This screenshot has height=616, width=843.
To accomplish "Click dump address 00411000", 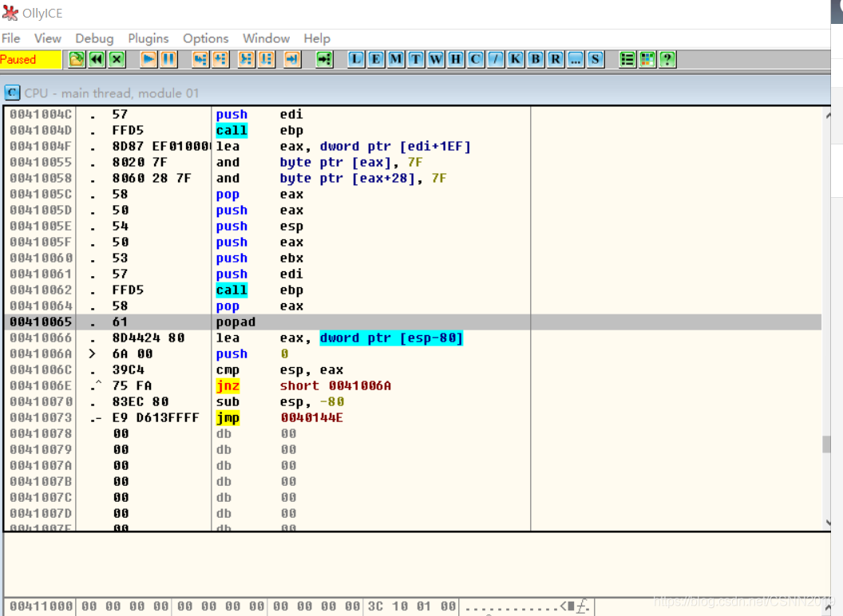I will pyautogui.click(x=41, y=606).
